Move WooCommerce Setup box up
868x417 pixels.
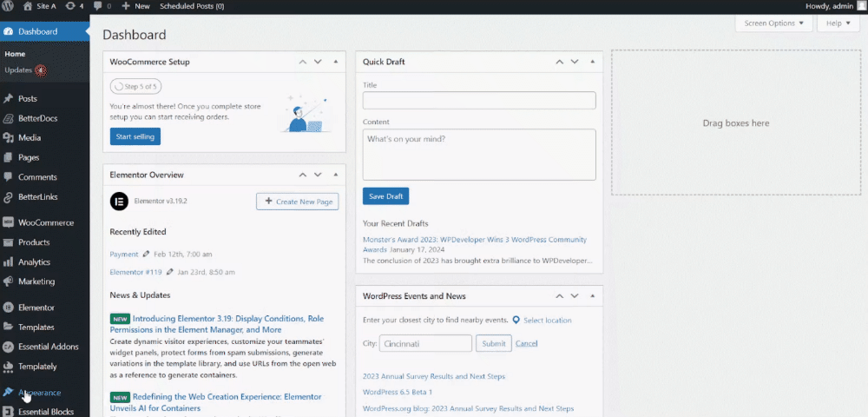click(x=302, y=62)
